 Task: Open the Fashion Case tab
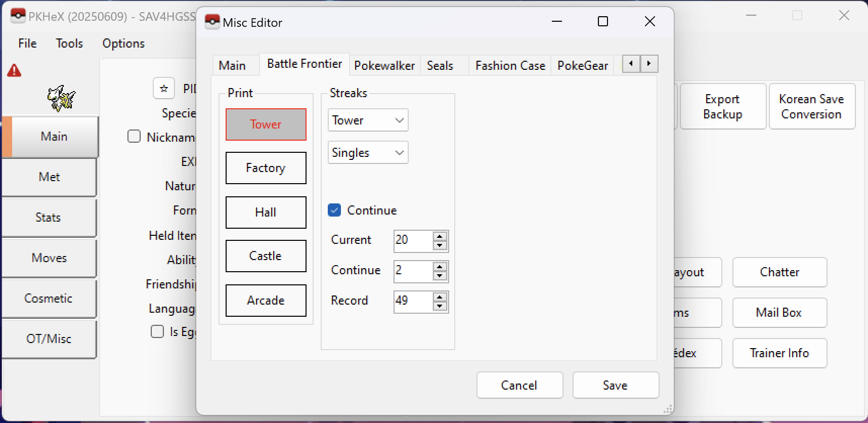[x=510, y=66]
